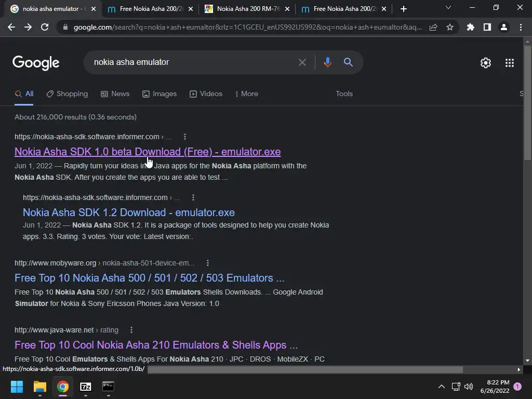Open options for the SDK 1.2 result
Viewport: 532px width, 399px height.
coord(193,197)
